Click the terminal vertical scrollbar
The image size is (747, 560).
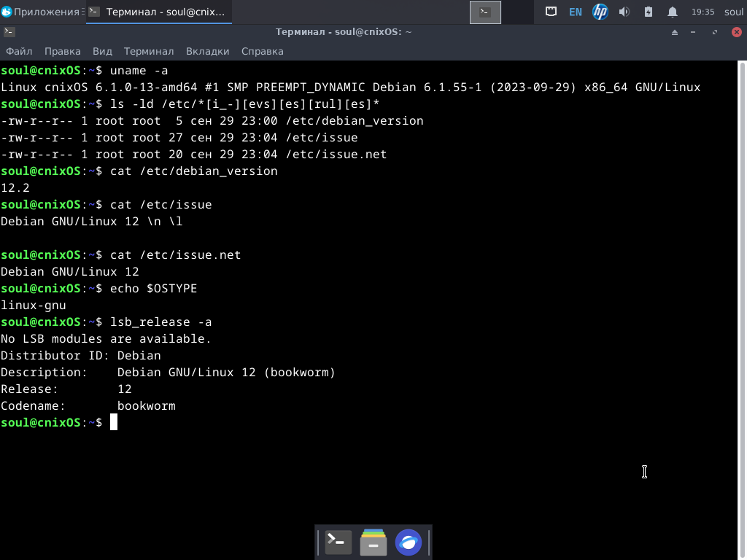coord(742,309)
